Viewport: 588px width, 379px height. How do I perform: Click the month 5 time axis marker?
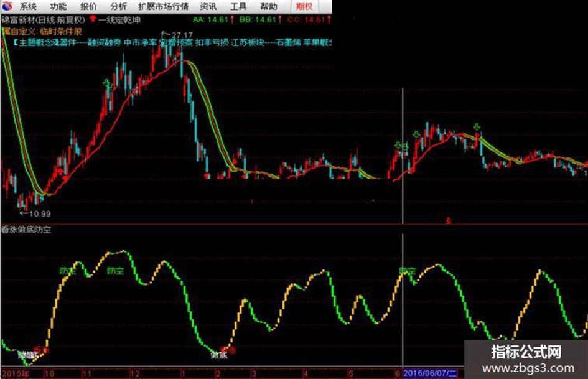click(x=351, y=373)
